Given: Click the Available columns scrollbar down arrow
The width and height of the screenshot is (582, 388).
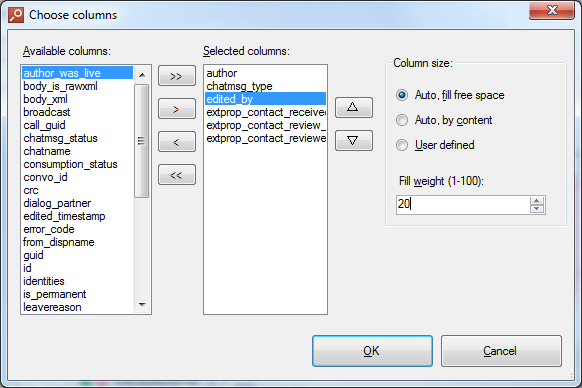Looking at the screenshot, I should point(142,304).
